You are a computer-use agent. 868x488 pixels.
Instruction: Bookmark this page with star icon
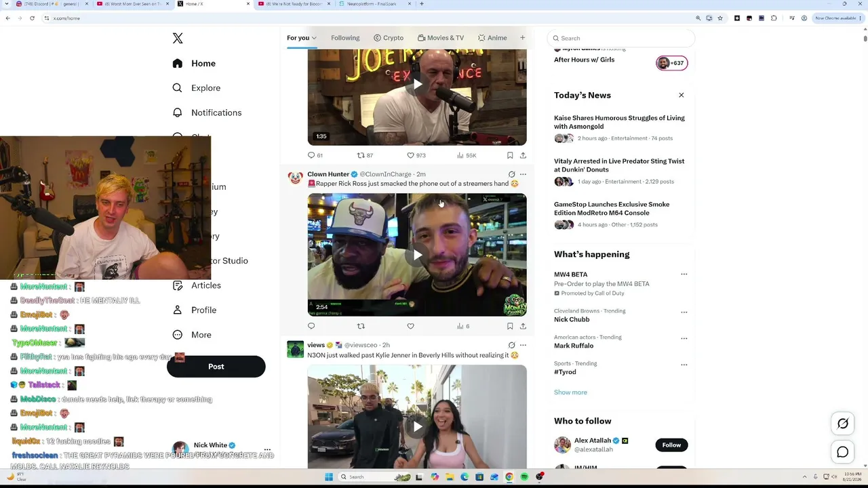719,18
